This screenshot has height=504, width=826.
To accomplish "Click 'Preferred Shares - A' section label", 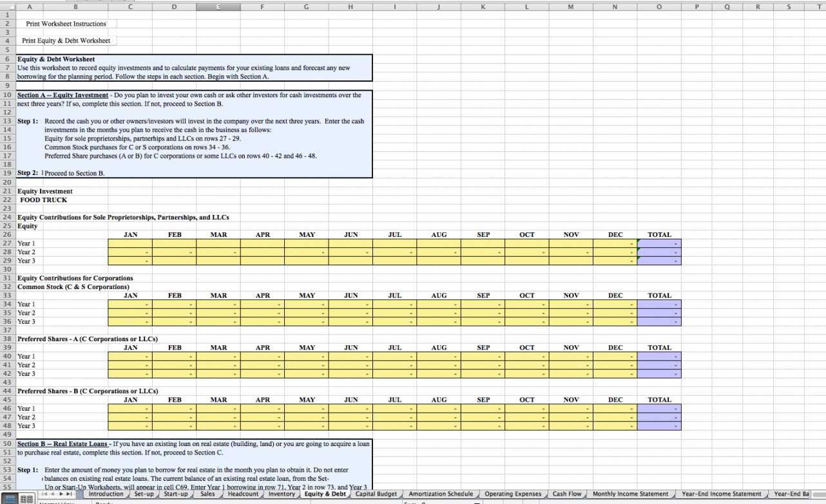I will click(x=88, y=339).
